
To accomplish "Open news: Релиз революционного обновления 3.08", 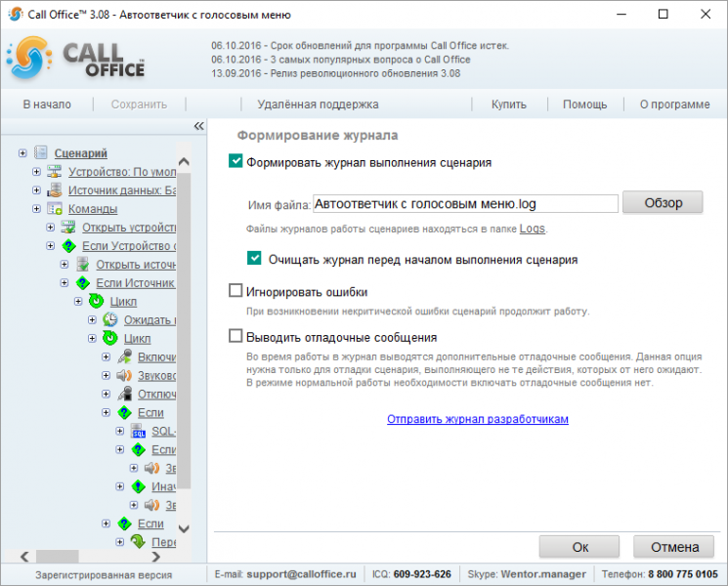I will [336, 73].
